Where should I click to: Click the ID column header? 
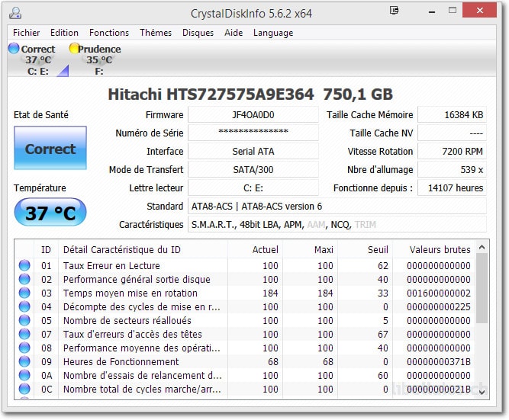point(46,249)
